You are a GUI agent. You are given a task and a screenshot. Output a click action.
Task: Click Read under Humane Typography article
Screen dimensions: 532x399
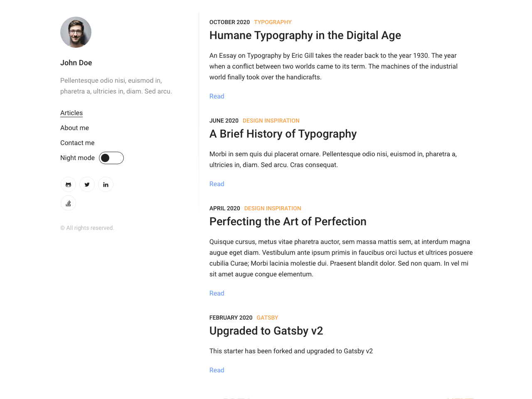coord(217,96)
